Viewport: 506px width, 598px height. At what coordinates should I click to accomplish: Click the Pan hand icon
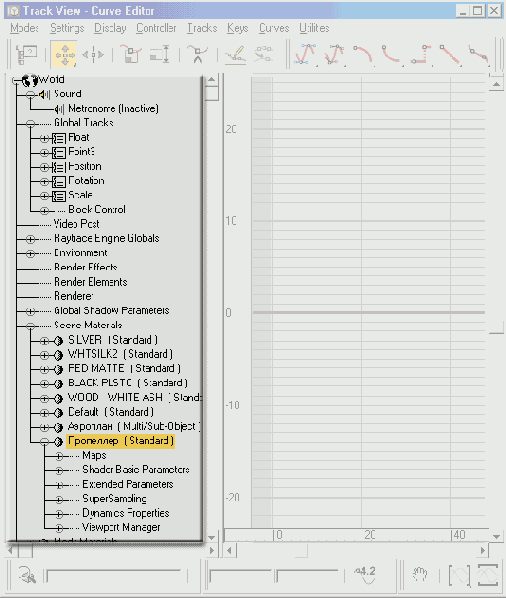420,574
